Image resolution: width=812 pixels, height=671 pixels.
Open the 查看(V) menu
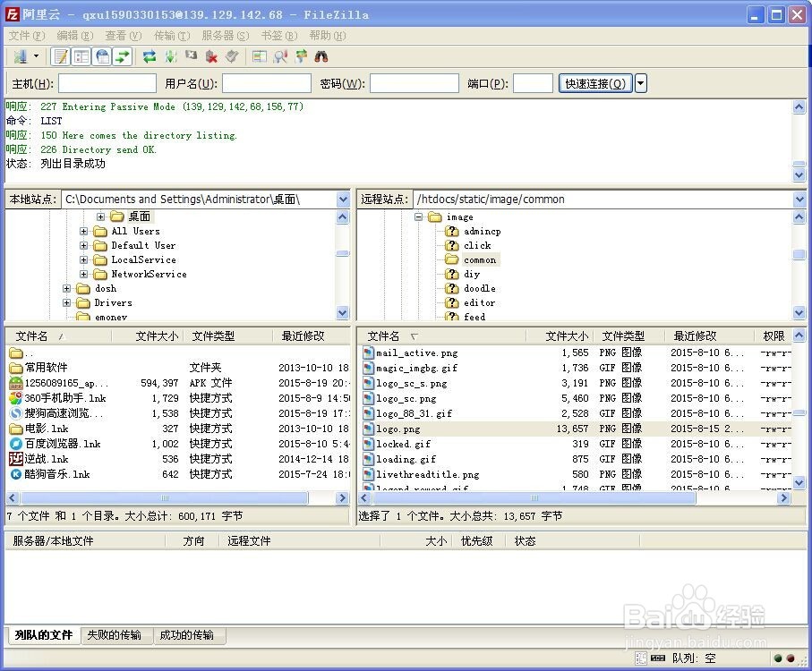pos(124,36)
